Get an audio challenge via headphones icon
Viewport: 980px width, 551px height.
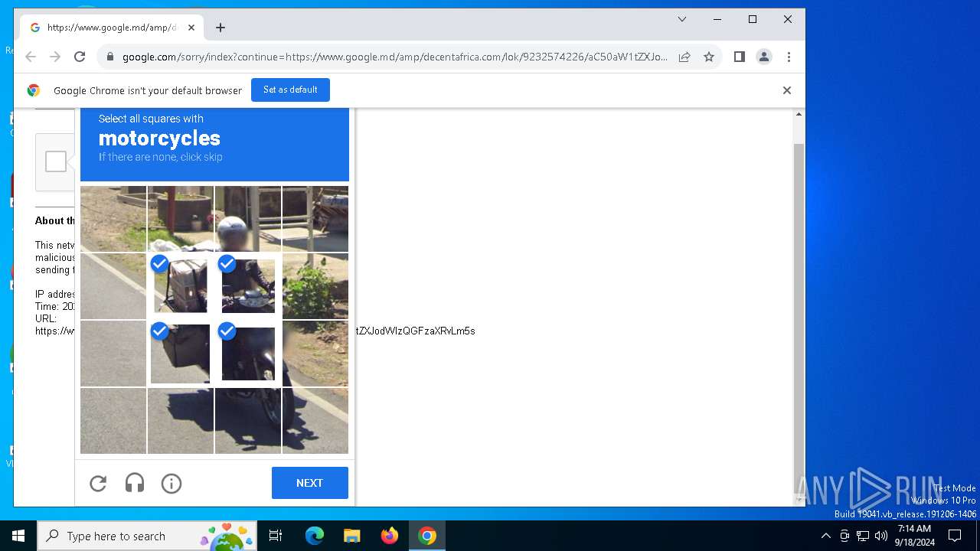[135, 483]
